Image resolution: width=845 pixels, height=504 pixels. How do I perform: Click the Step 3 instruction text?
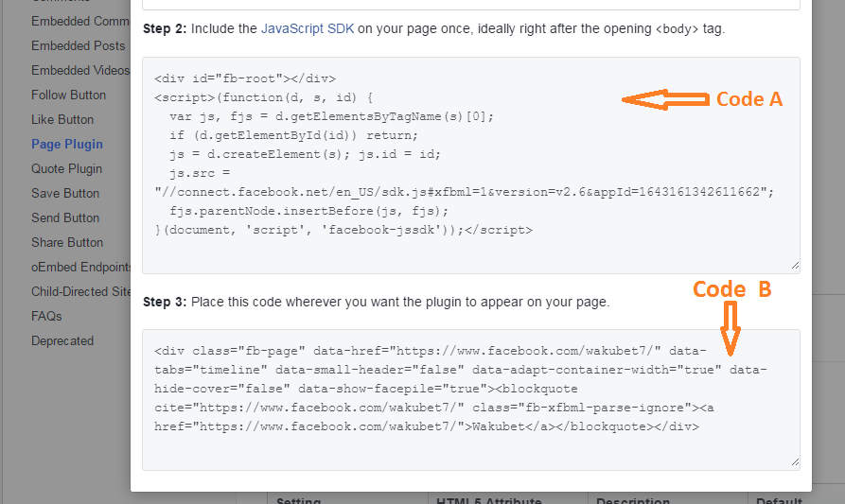[377, 302]
